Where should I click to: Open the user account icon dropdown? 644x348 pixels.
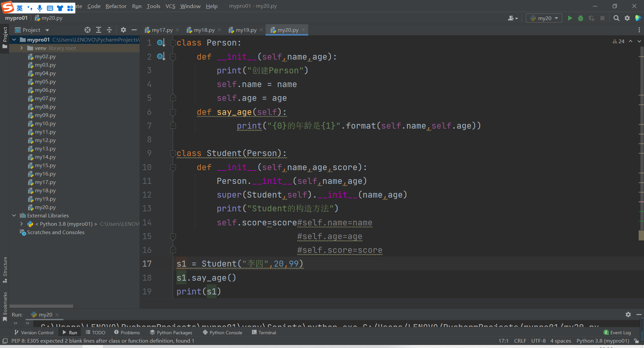click(x=513, y=18)
